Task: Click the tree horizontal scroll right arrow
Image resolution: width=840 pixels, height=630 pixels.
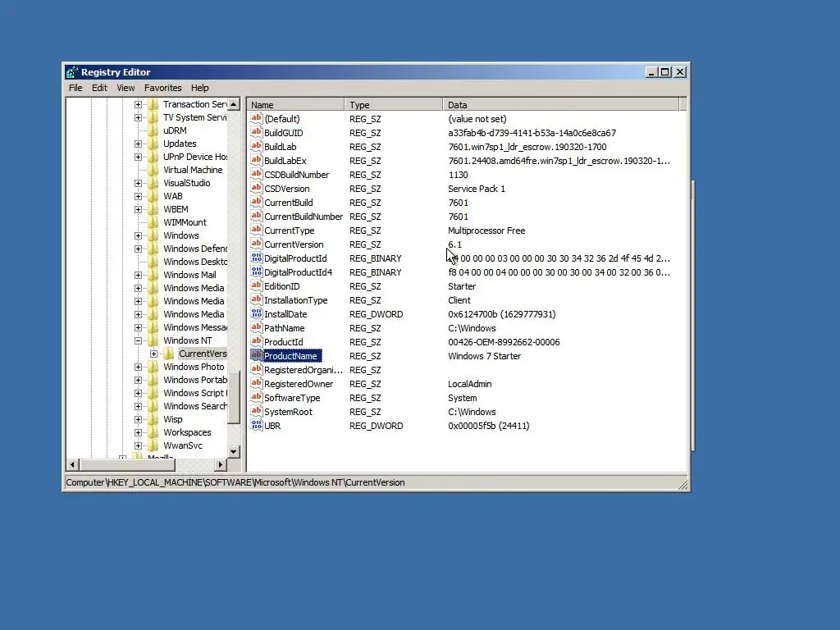Action: point(220,464)
